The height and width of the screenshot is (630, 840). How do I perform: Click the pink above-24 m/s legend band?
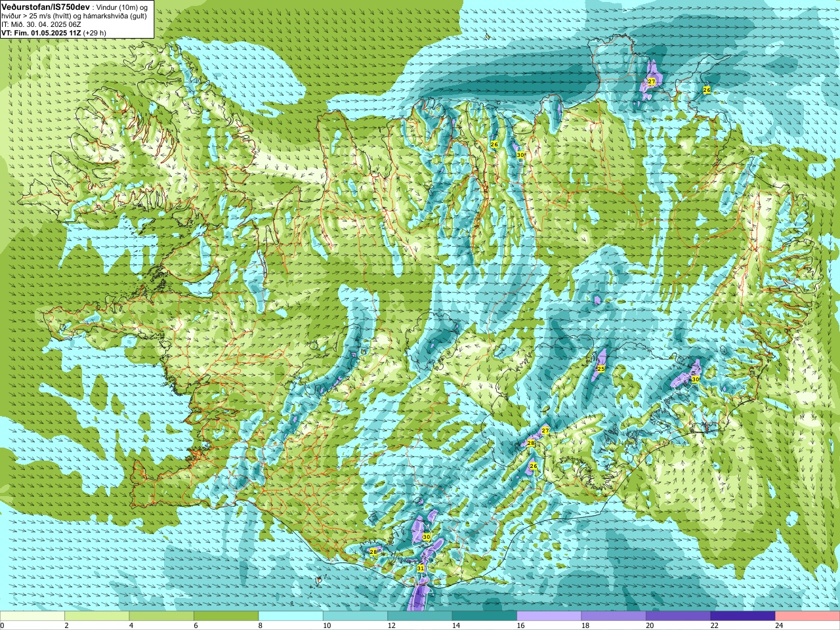(808, 616)
